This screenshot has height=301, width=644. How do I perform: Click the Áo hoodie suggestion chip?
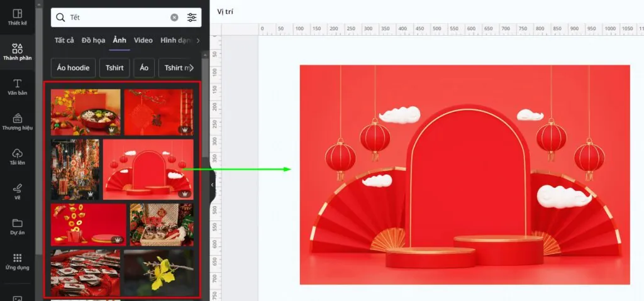[x=73, y=68]
